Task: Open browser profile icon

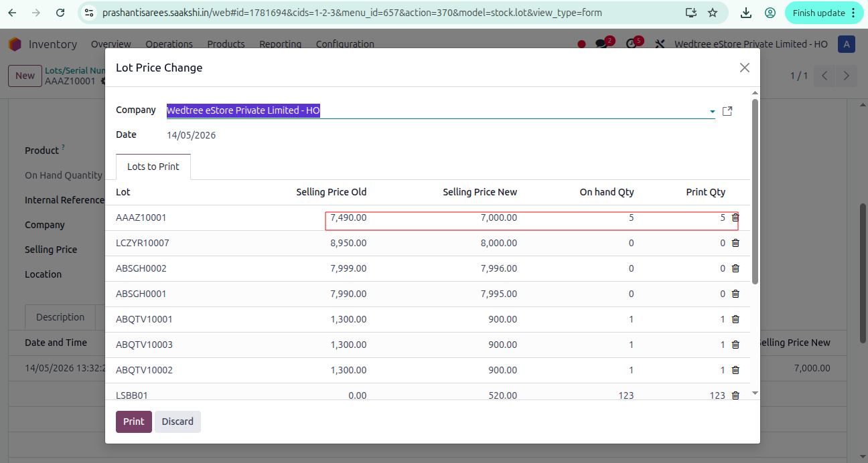Action: tap(770, 13)
